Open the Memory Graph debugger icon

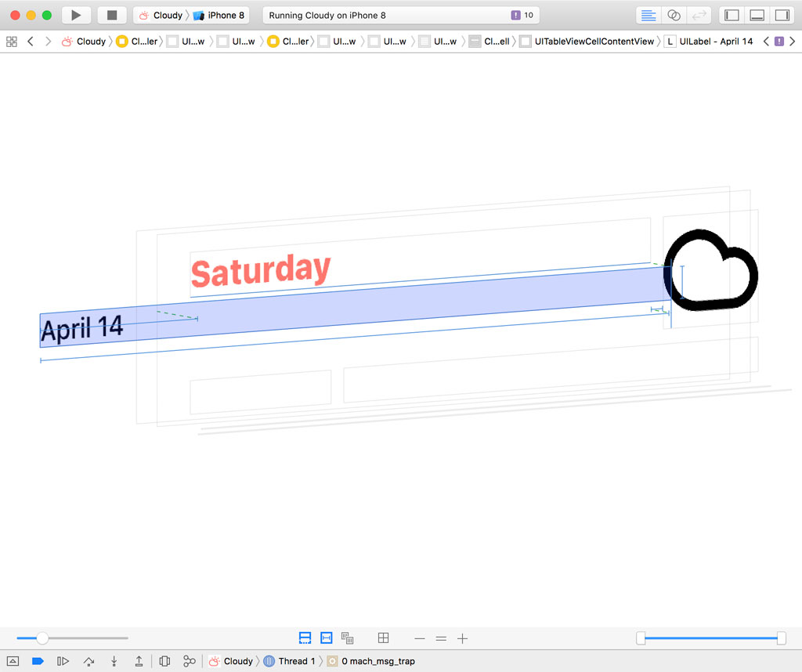189,661
